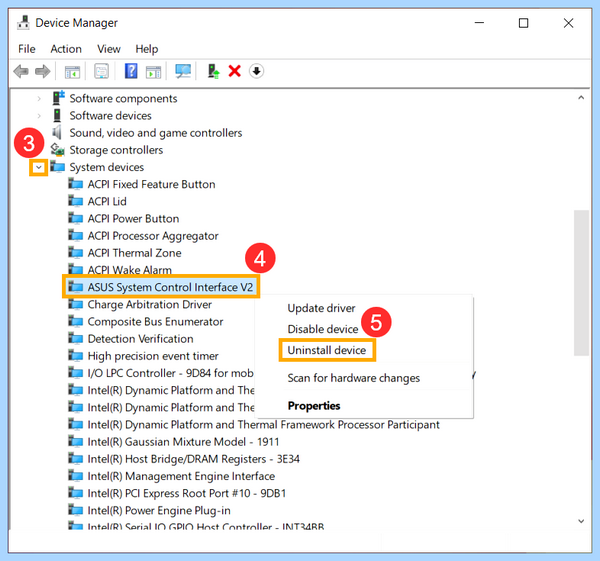The image size is (600, 561).
Task: Select ACPI Power Button device
Action: 133,219
